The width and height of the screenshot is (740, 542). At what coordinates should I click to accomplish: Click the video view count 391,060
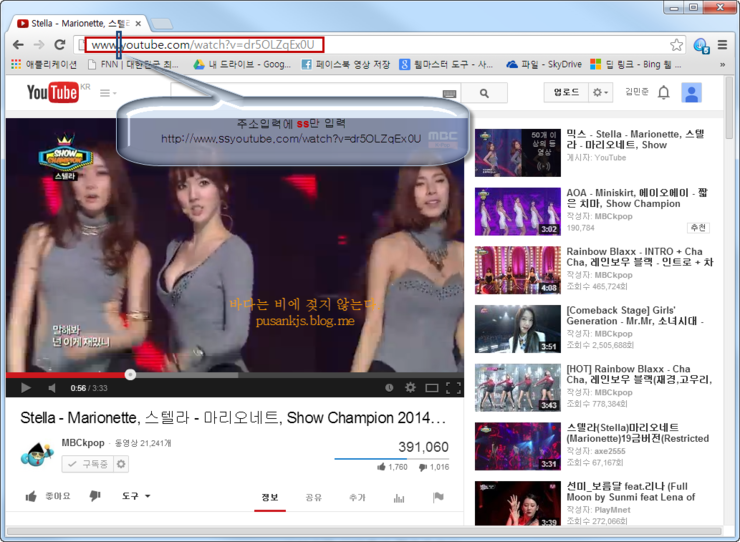(x=423, y=447)
